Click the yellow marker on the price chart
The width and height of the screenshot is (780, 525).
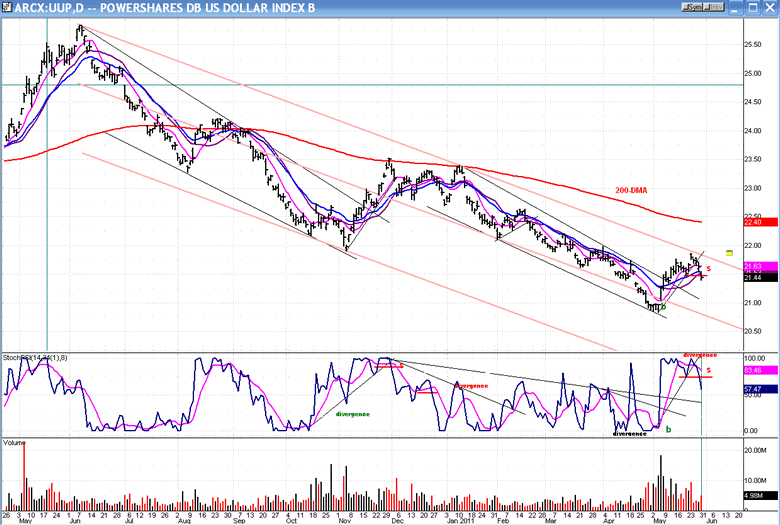tap(730, 251)
